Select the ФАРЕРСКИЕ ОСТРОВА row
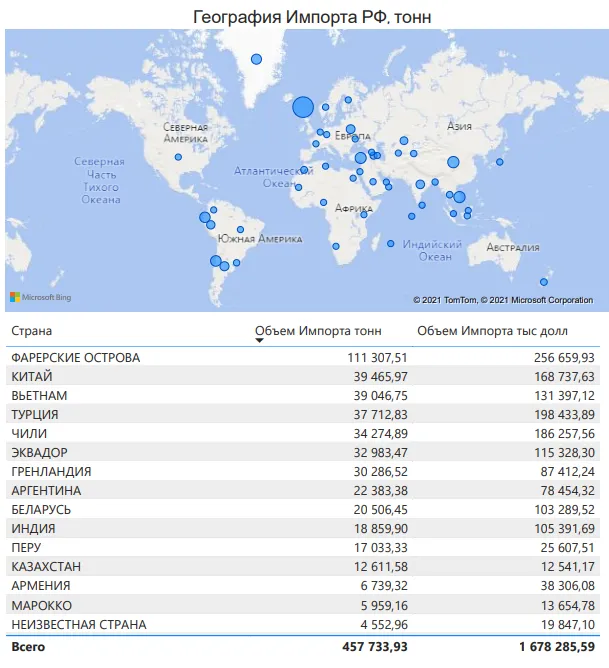Viewport: 609px width, 668px height. click(75, 357)
